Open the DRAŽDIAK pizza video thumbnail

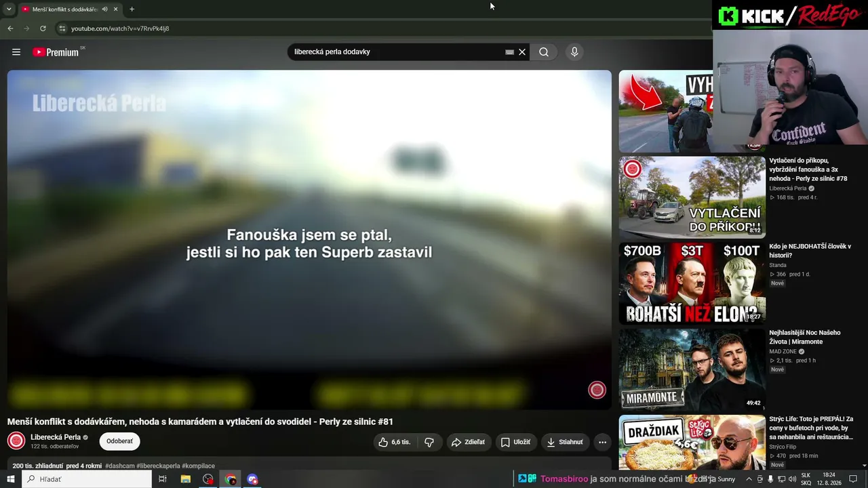click(692, 442)
